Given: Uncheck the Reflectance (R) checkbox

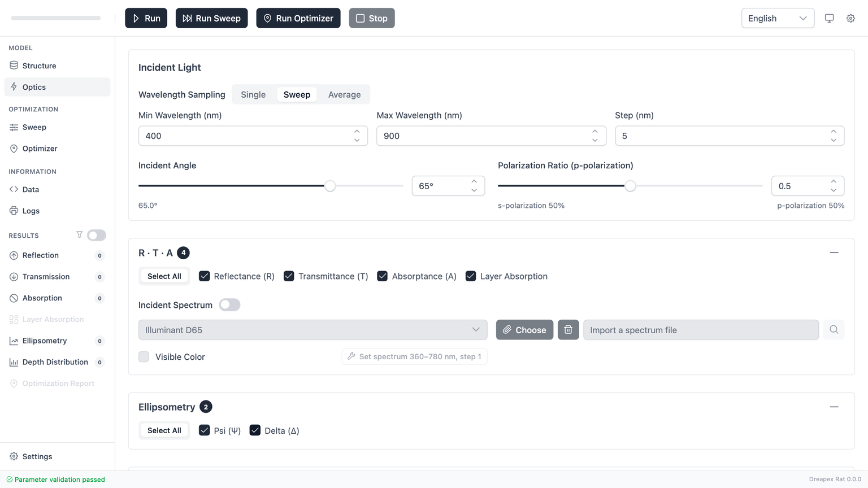Looking at the screenshot, I should [205, 276].
